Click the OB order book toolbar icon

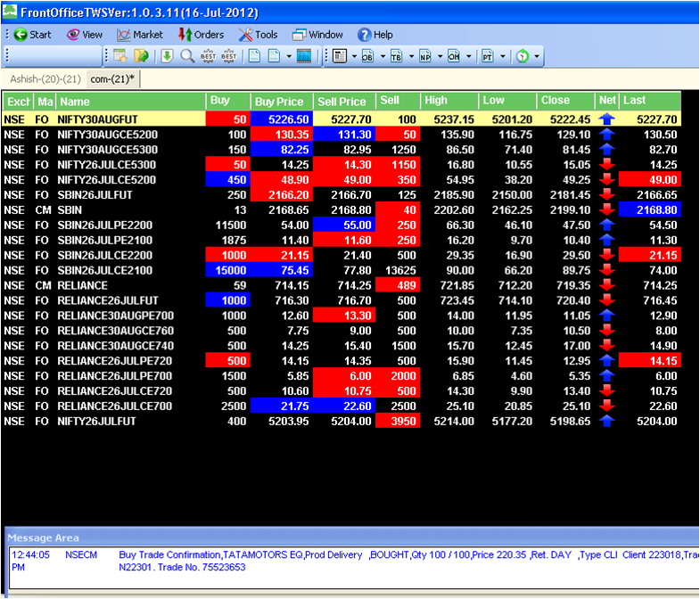pyautogui.click(x=367, y=56)
